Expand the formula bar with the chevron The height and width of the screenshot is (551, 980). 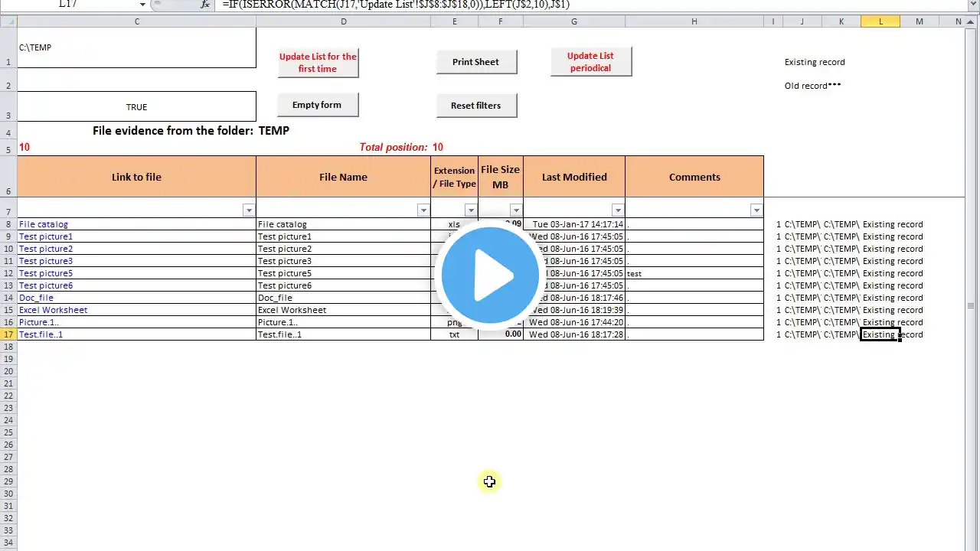(x=973, y=5)
